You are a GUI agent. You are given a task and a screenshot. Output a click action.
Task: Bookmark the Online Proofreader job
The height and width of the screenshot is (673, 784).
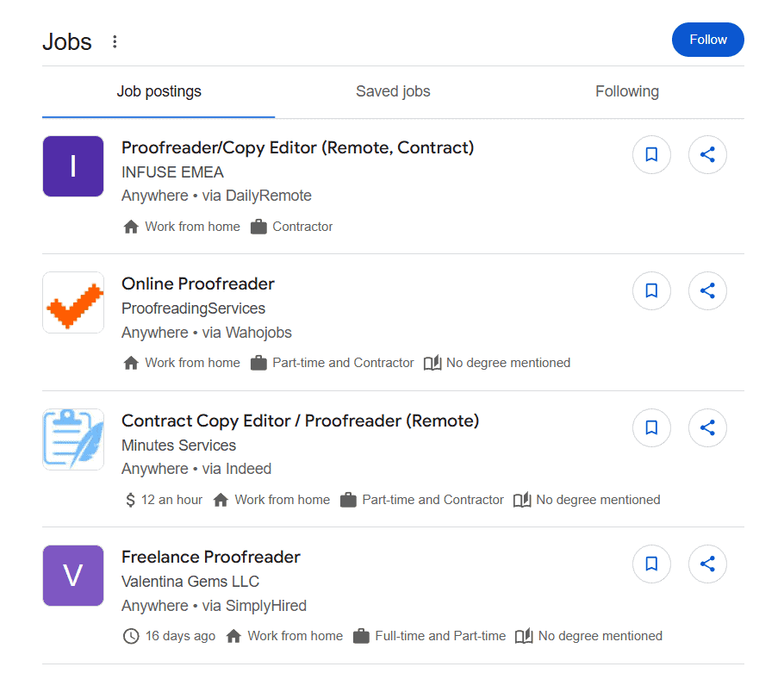651,290
